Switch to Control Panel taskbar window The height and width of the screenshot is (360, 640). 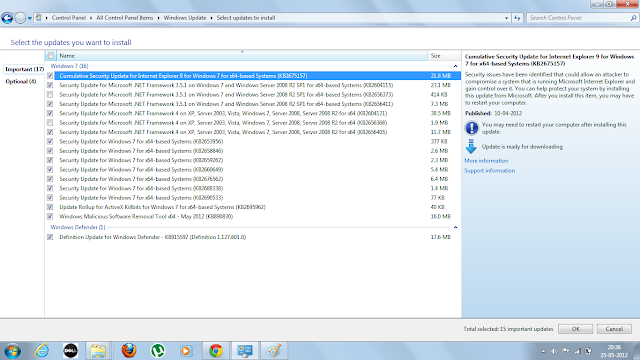pos(245,351)
